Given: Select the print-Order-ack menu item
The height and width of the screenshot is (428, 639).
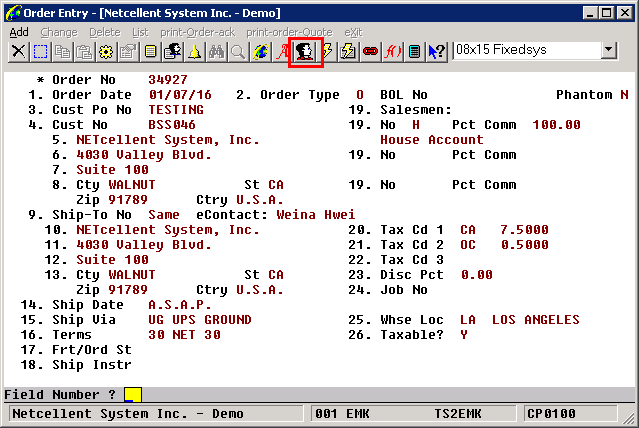Looking at the screenshot, I should [198, 32].
